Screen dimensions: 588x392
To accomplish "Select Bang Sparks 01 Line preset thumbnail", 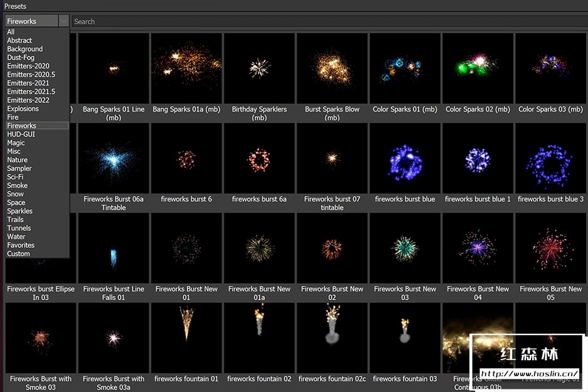I will click(x=114, y=68).
